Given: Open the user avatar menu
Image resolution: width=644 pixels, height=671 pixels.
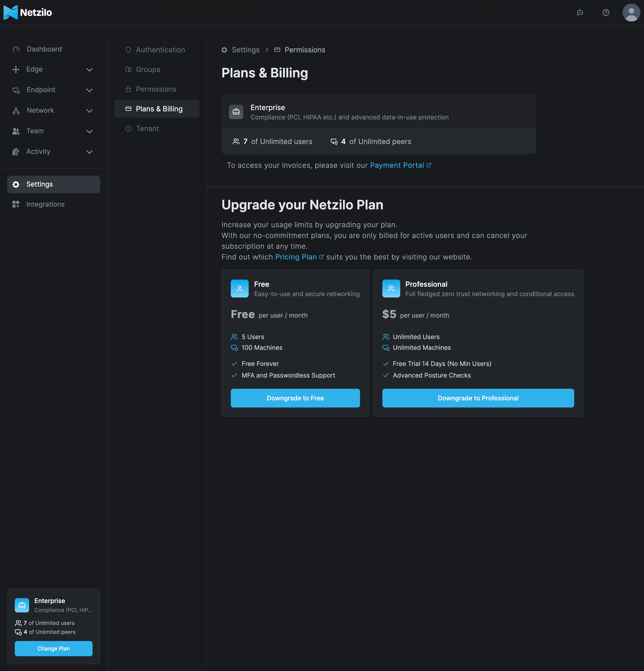Looking at the screenshot, I should point(631,13).
